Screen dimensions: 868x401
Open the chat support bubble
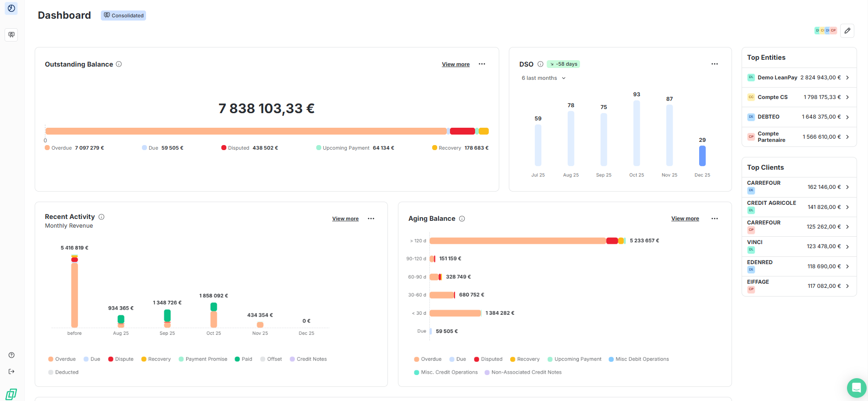856,388
